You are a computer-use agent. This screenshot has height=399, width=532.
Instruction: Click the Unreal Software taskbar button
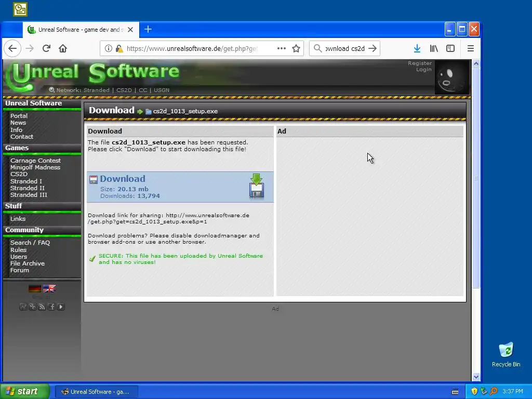(x=96, y=392)
